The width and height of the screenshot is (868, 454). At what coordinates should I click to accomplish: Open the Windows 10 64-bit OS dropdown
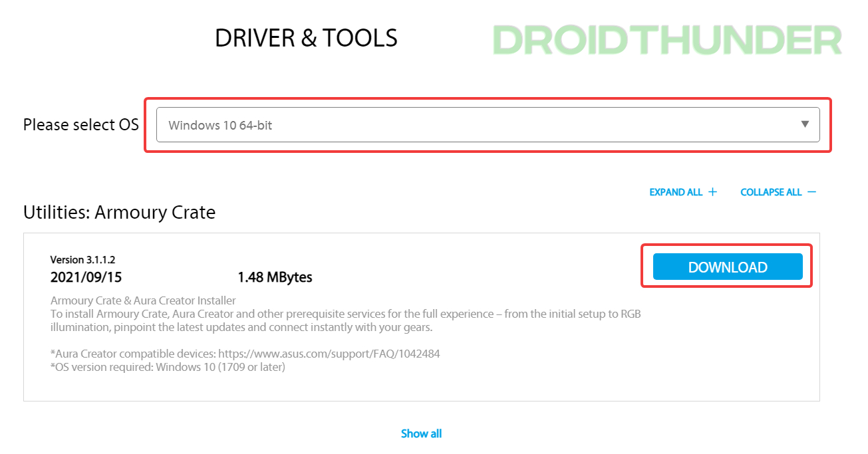[x=466, y=125]
